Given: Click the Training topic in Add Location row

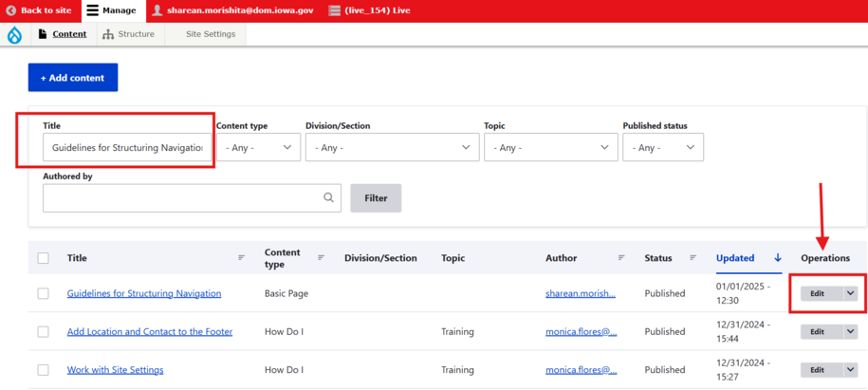Looking at the screenshot, I should click(x=457, y=332).
